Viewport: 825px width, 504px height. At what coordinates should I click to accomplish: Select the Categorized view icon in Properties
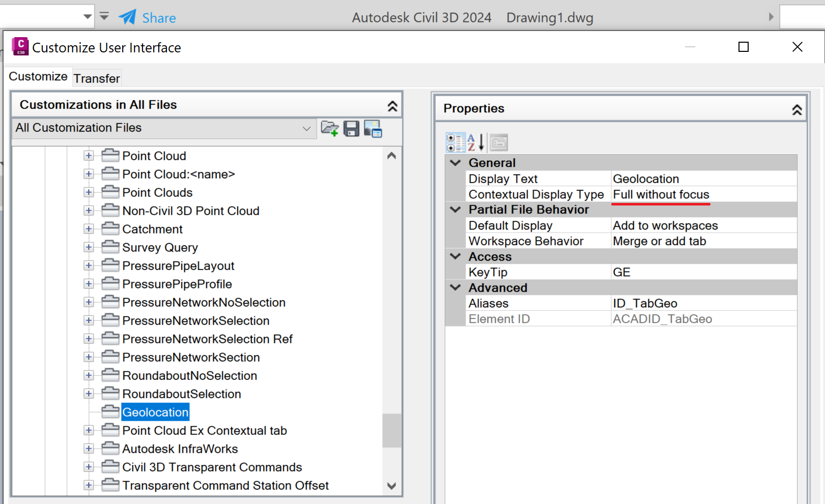(456, 142)
